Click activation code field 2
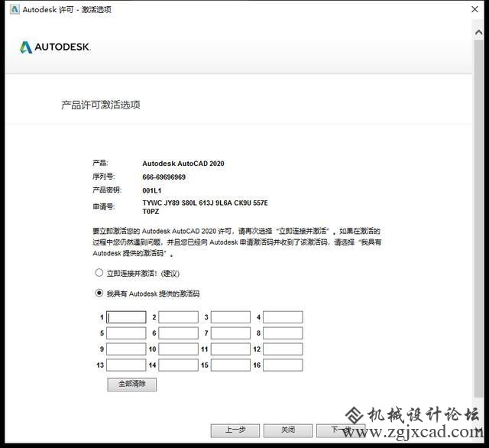This screenshot has width=489, height=448. pos(178,317)
